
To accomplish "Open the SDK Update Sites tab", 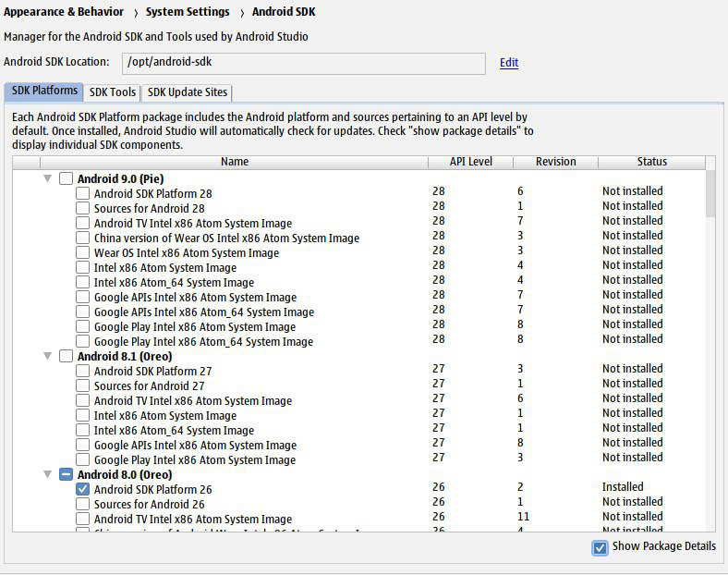I will [188, 92].
